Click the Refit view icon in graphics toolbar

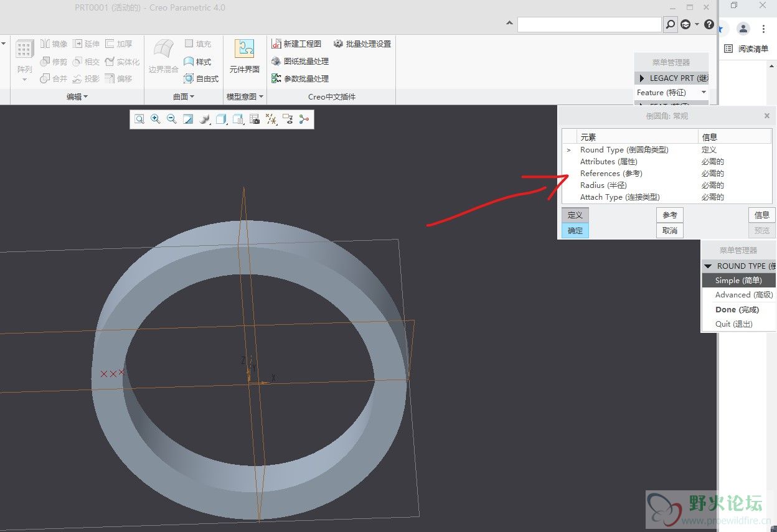pos(139,119)
